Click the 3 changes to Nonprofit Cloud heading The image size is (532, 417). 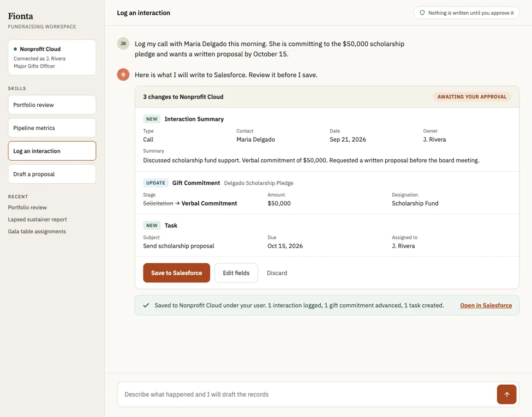point(183,96)
